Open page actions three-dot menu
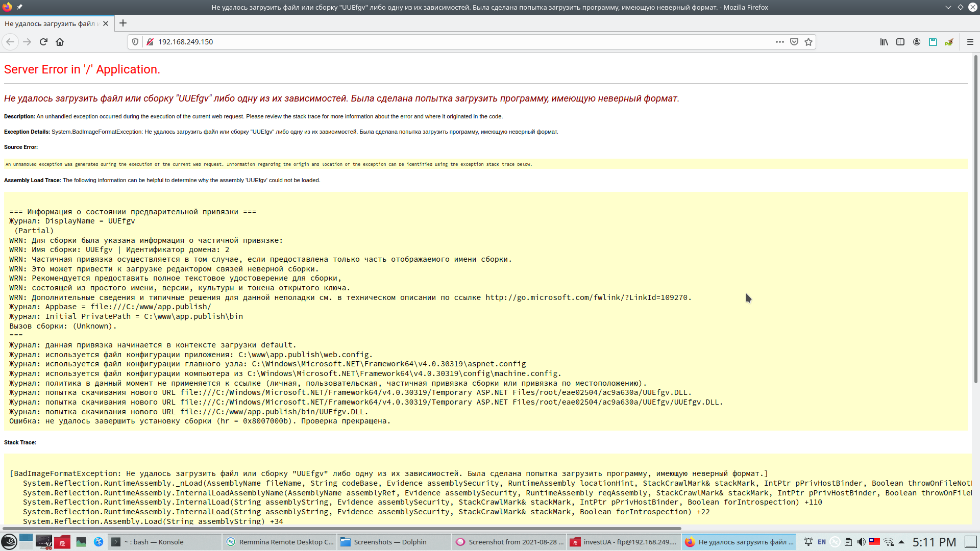The width and height of the screenshot is (980, 551). point(779,42)
